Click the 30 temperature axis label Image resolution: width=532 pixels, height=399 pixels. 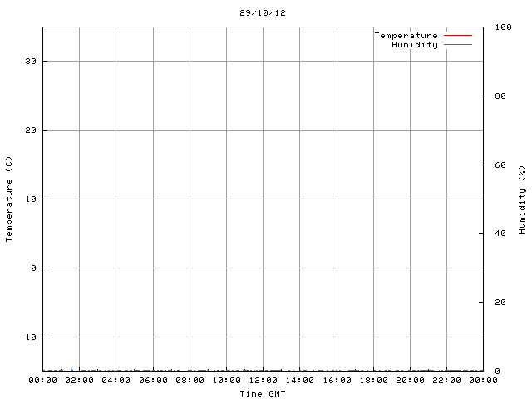pos(31,61)
